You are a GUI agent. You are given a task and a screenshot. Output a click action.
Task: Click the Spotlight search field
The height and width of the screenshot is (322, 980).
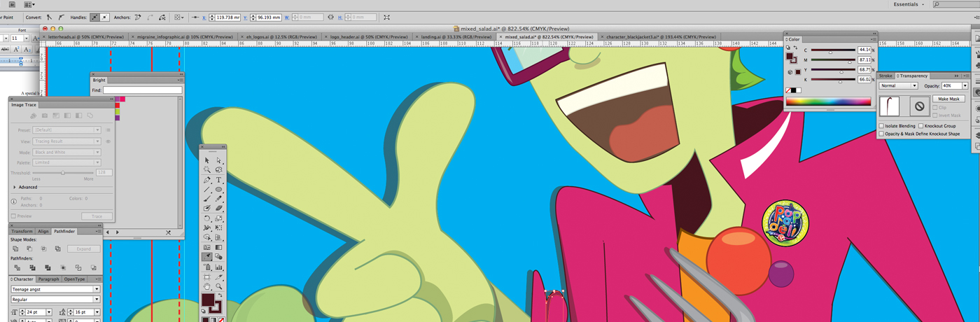tap(955, 4)
